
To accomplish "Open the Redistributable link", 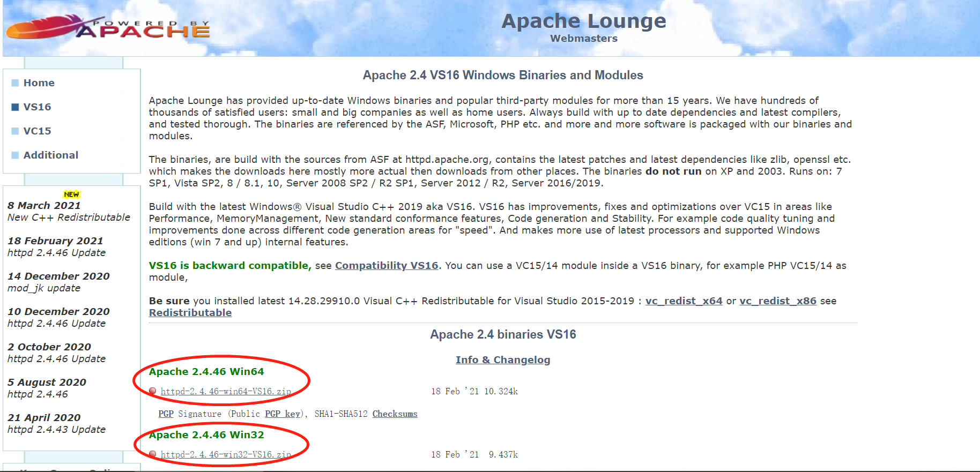I will pyautogui.click(x=190, y=313).
